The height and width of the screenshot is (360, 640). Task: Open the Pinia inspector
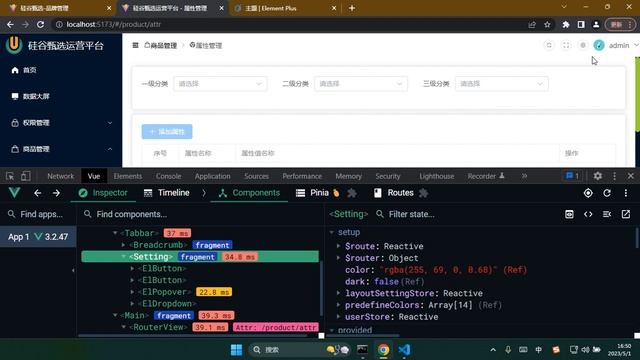click(318, 193)
